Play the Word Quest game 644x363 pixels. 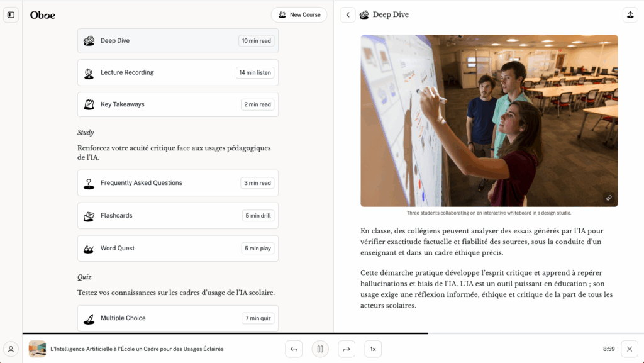[x=177, y=249]
